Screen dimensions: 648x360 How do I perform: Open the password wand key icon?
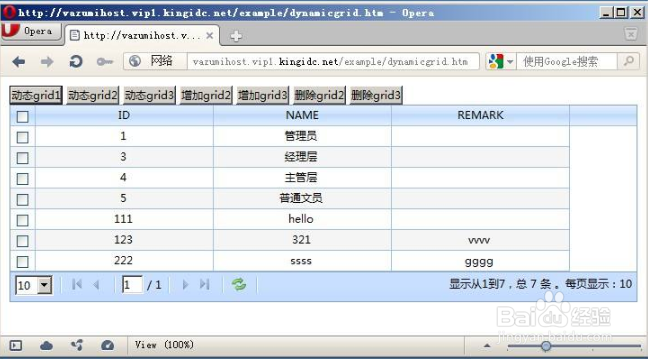coord(105,62)
